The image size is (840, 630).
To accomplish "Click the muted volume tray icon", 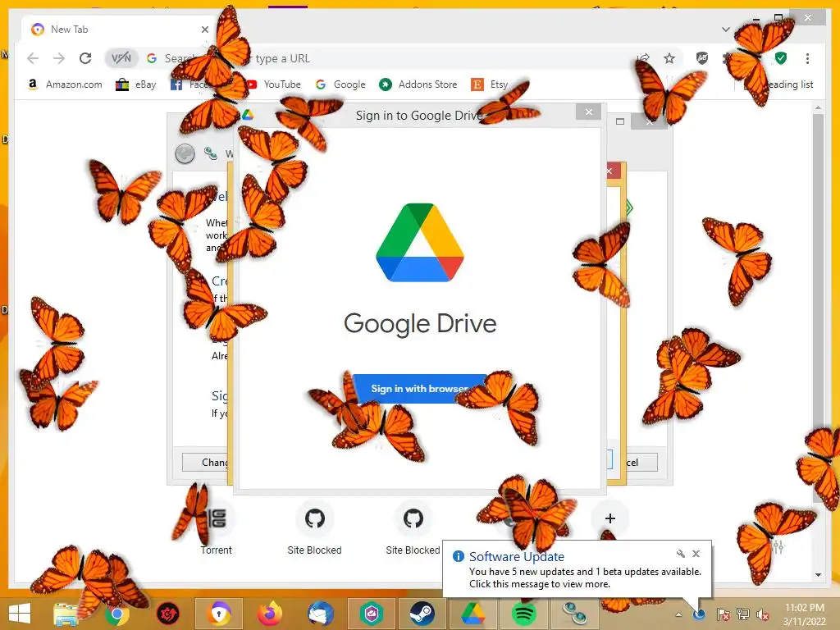I will pyautogui.click(x=762, y=614).
